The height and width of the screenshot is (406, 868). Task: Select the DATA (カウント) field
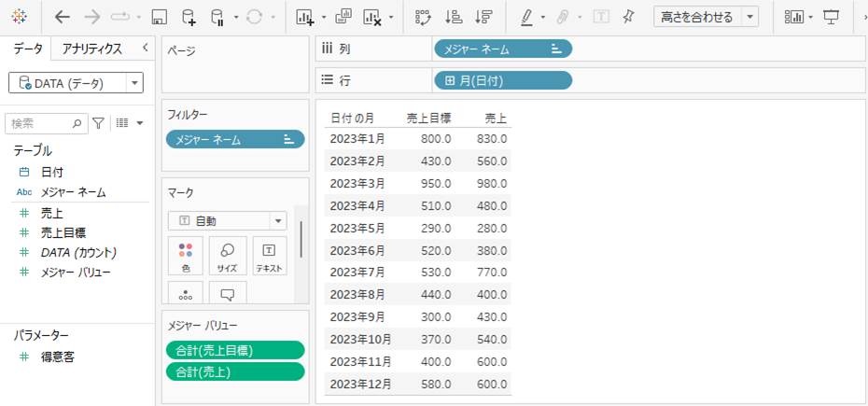(x=78, y=253)
